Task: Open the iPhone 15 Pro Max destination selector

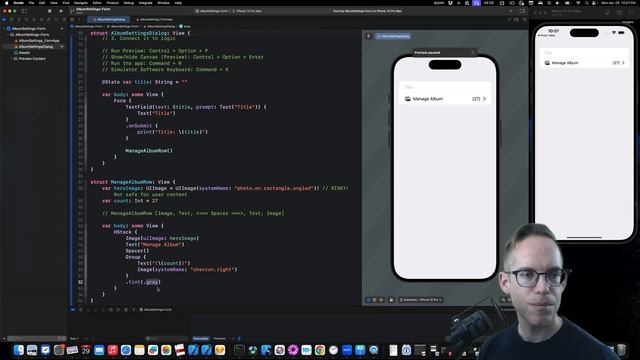Action: 248,11
